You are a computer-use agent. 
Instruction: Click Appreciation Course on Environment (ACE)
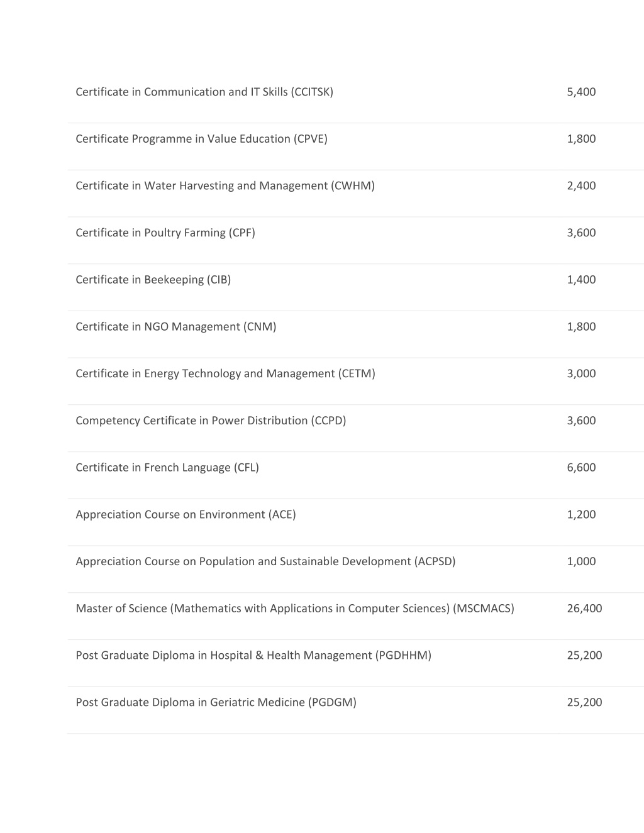[186, 515]
